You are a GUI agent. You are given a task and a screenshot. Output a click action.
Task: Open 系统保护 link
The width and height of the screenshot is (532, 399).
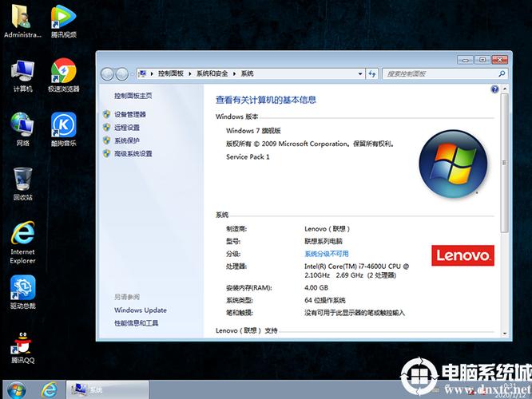(x=127, y=140)
